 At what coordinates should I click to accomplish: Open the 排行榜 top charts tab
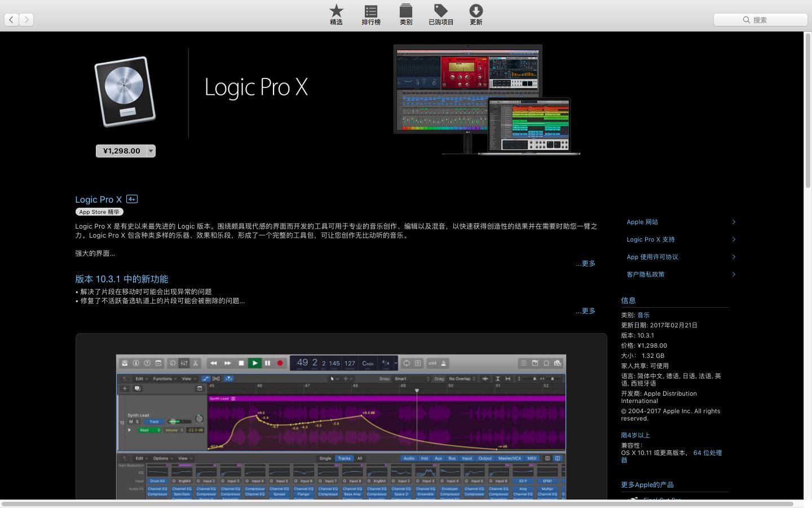tap(370, 15)
